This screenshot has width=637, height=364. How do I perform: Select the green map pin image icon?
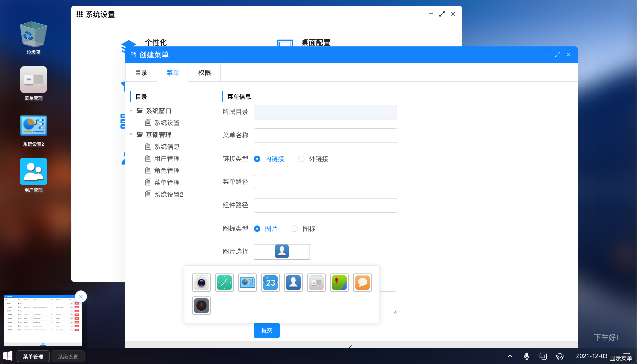tap(339, 282)
